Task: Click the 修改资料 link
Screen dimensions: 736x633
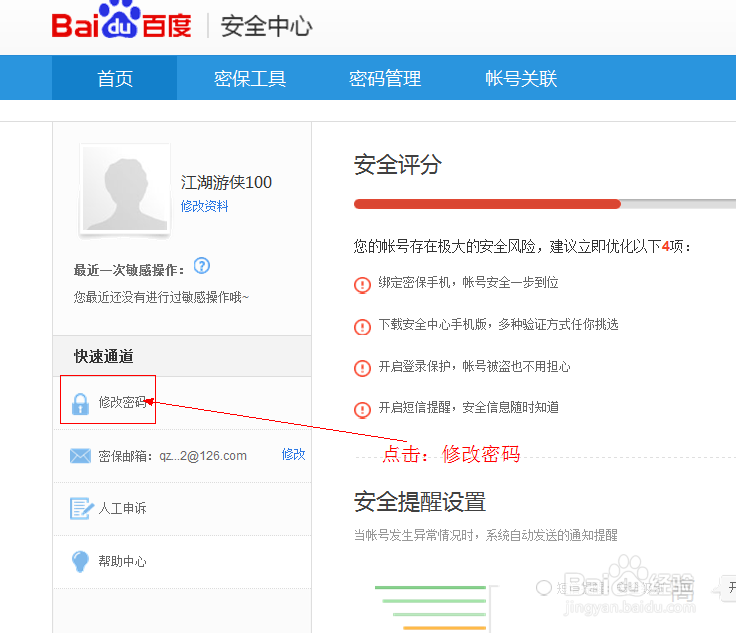Action: pos(204,206)
